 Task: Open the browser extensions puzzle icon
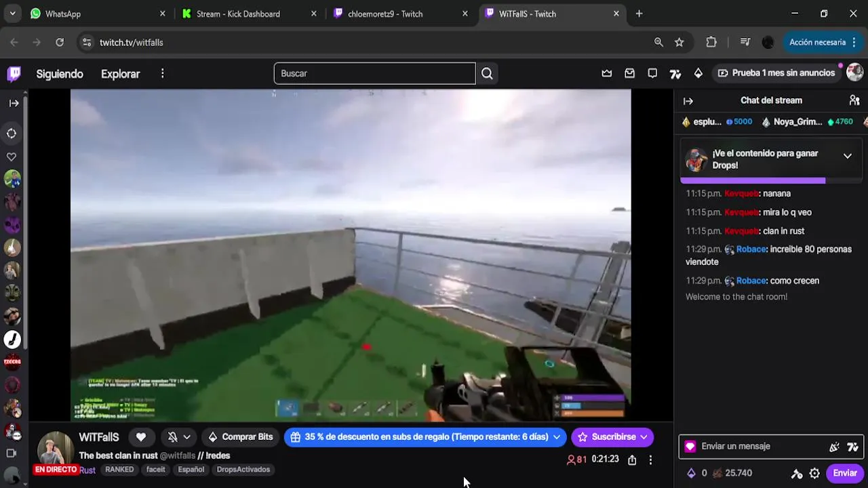(x=711, y=42)
